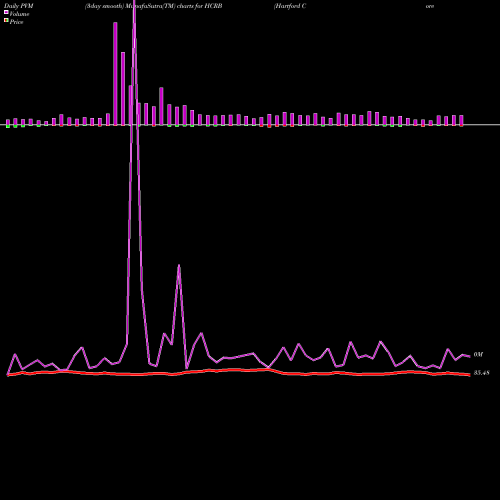Click the 0M volume axis label
500x500 pixels.
pyautogui.click(x=478, y=355)
